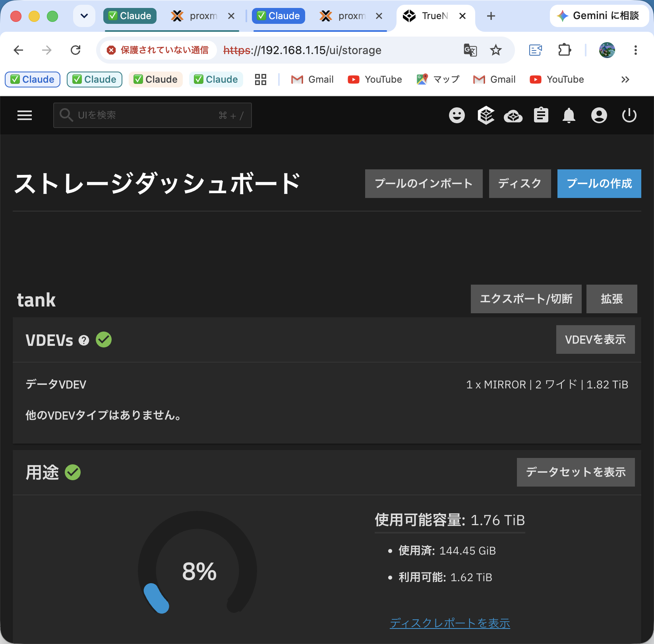Open the light-teal Claude bookmark group
Viewport: 654px width, 644px height.
[x=216, y=80]
